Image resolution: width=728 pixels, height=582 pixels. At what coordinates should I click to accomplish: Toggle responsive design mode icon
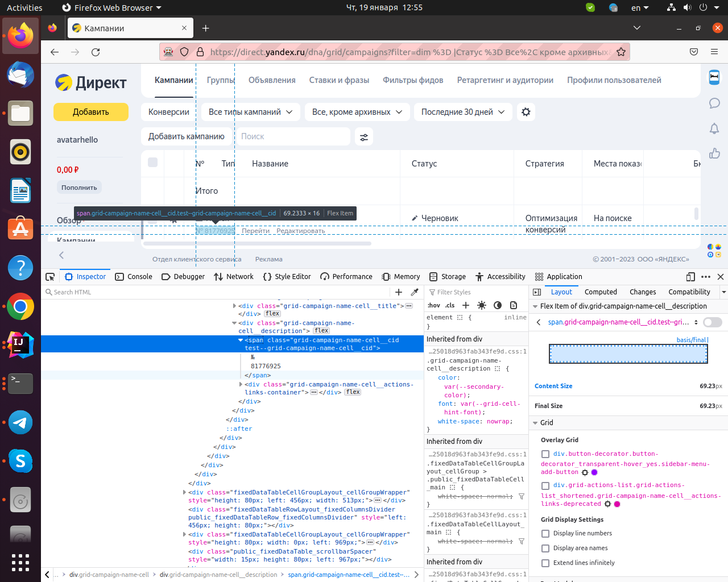click(x=690, y=277)
